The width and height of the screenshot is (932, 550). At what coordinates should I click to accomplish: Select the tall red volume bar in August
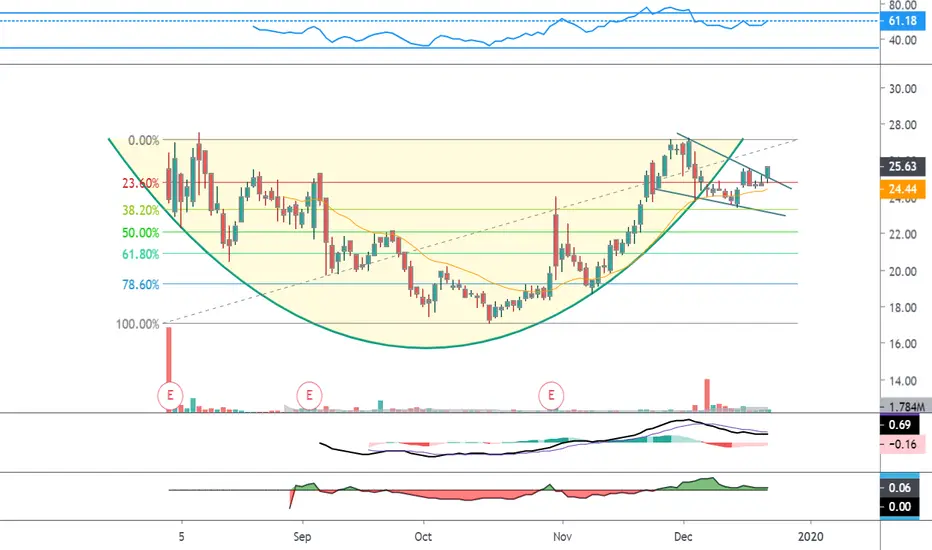click(x=168, y=354)
